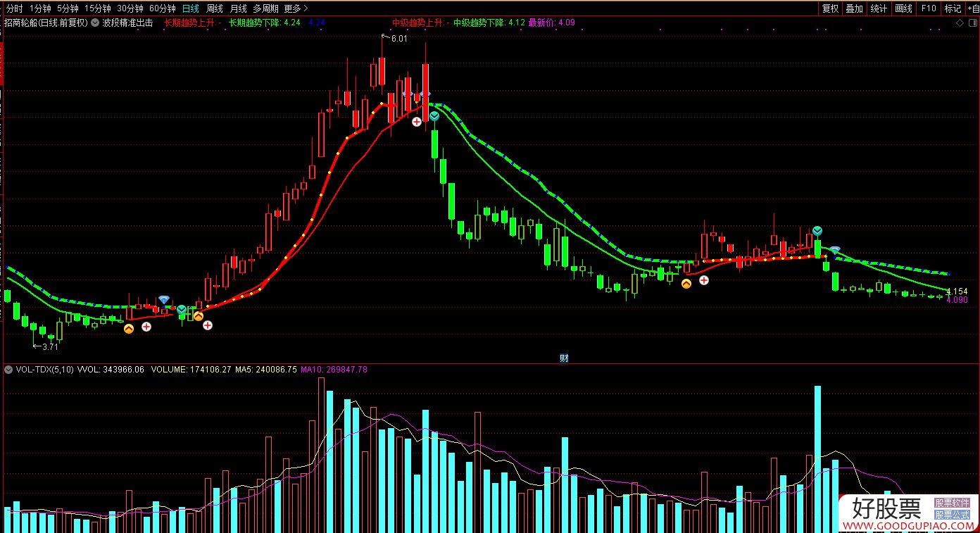This screenshot has width=980, height=533.
Task: Click the earliest red plus circle marker
Action: click(x=146, y=327)
